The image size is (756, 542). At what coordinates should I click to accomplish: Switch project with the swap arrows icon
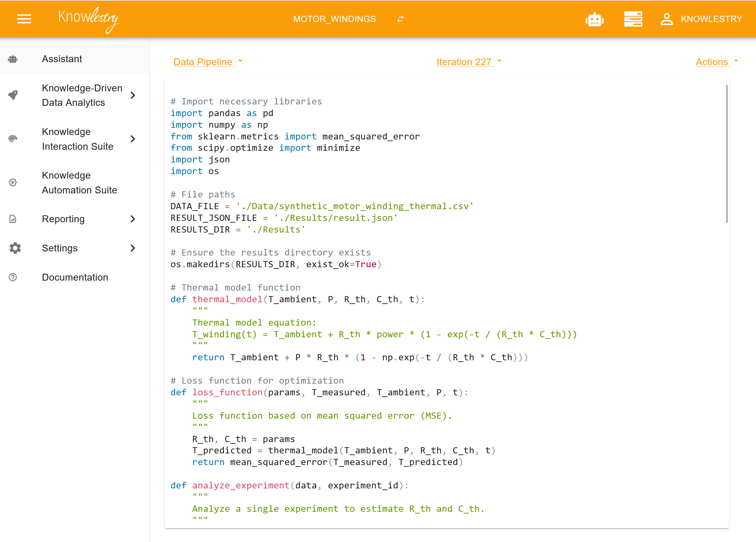[400, 19]
